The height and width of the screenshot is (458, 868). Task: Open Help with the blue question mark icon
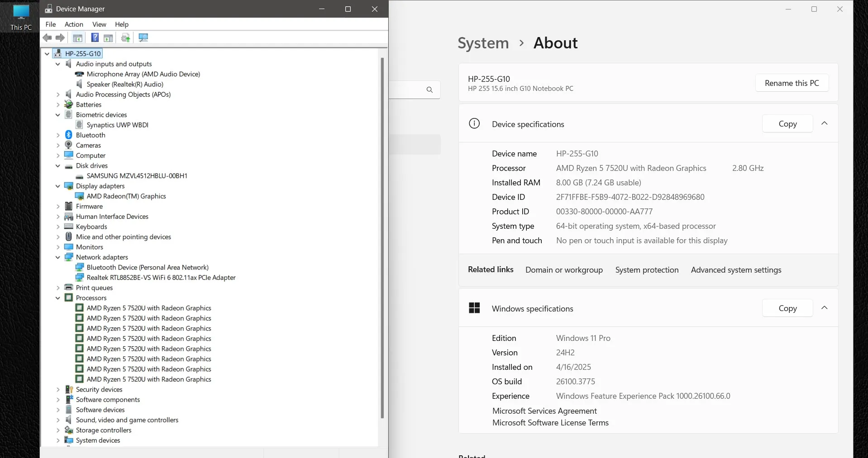click(95, 38)
